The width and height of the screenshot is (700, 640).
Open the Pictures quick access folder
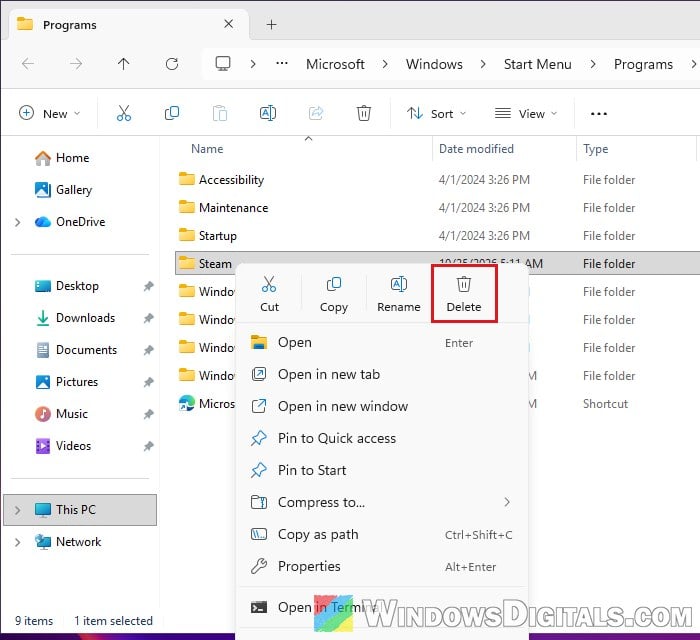(x=66, y=382)
